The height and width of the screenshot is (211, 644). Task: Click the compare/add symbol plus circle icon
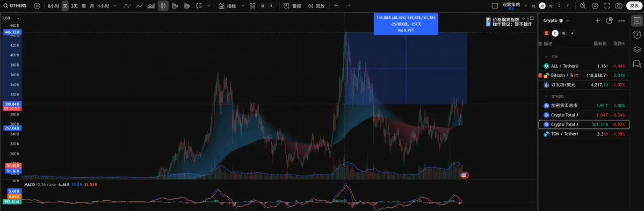37,6
